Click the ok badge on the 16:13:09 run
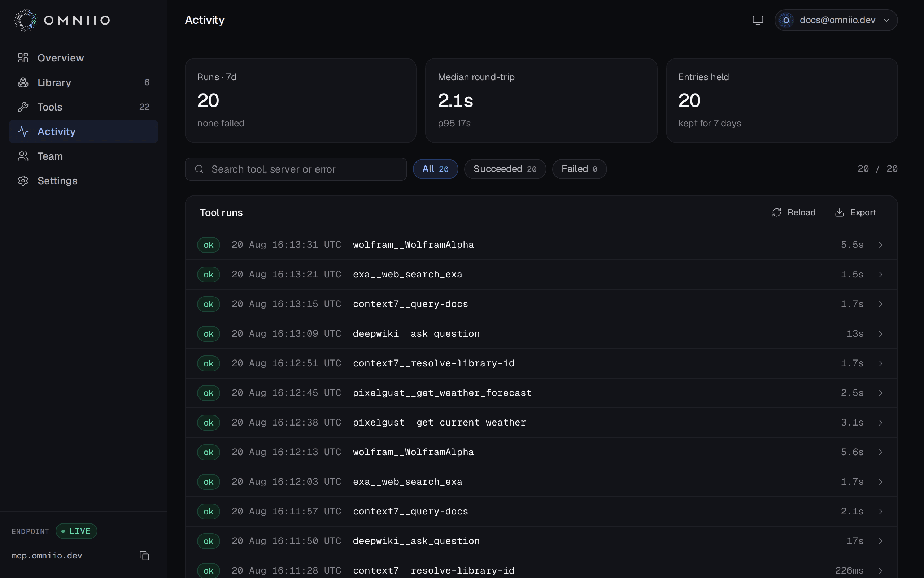924x578 pixels. click(x=209, y=334)
